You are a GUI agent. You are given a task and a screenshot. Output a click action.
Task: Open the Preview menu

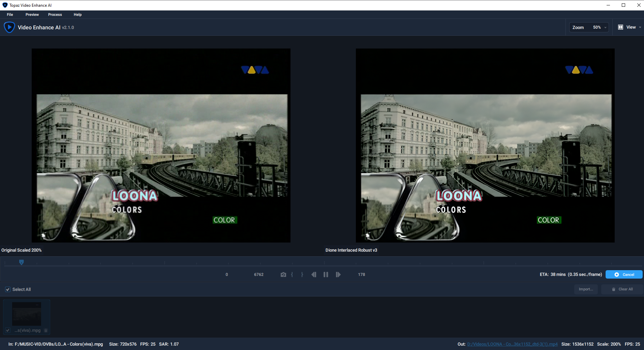click(32, 14)
